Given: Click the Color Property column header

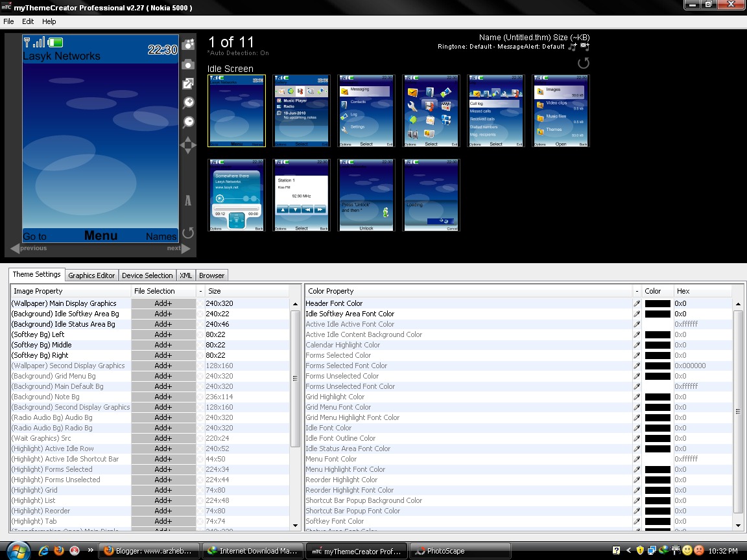Looking at the screenshot, I should coord(469,291).
